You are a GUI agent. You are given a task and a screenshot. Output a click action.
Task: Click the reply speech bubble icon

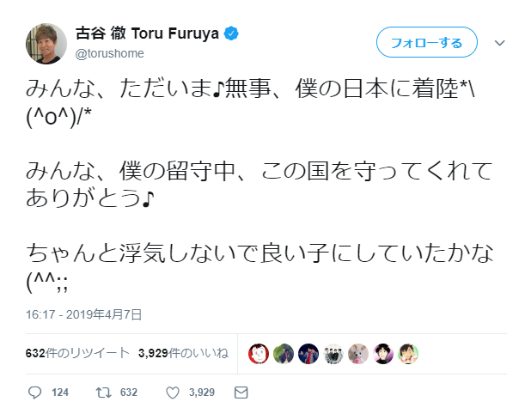point(34,393)
